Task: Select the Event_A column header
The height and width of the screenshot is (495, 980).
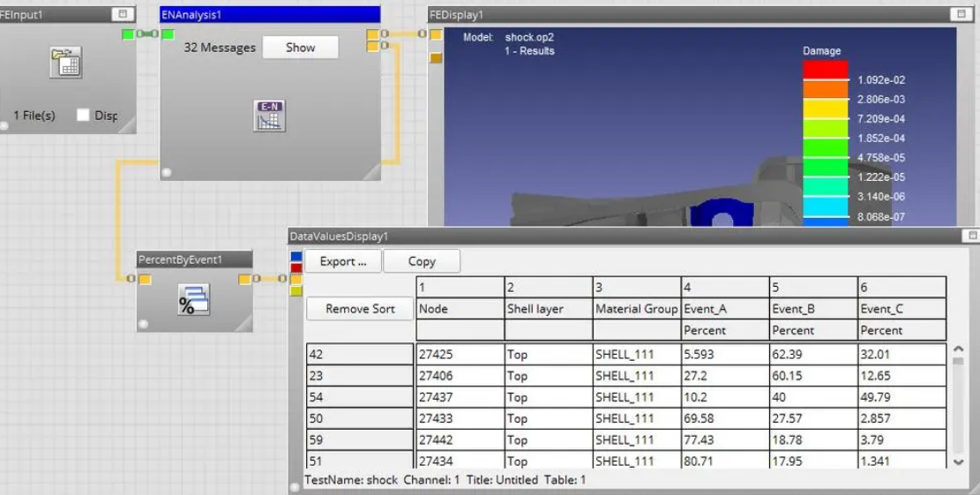Action: point(724,309)
